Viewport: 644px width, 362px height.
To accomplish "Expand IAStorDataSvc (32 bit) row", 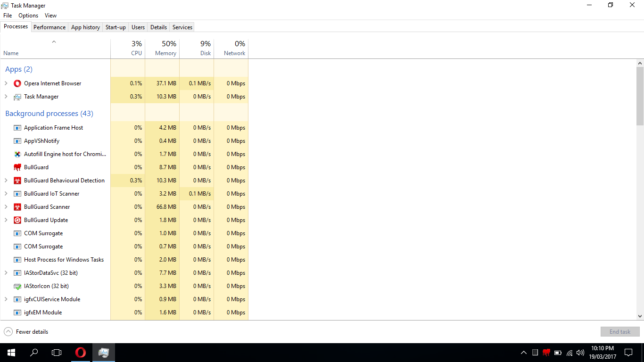I will [6, 273].
